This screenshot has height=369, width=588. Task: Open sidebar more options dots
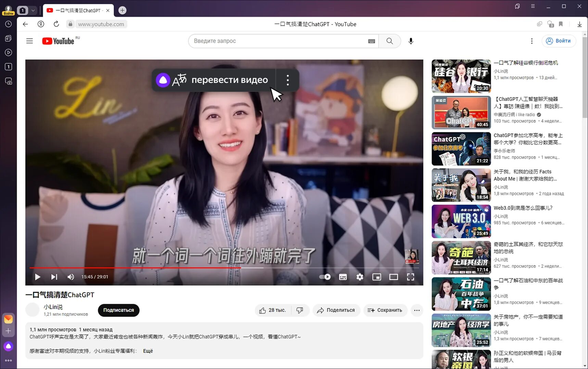tap(9, 360)
